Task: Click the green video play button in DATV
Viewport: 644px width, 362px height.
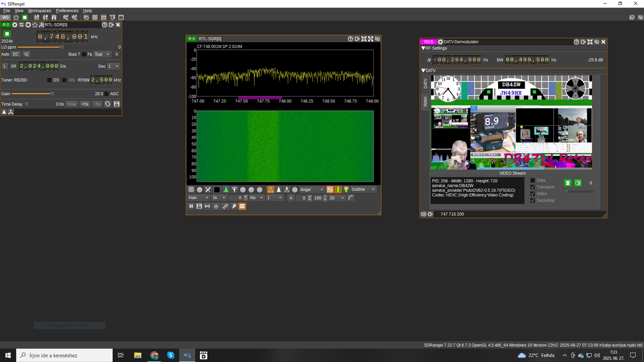Action: (x=568, y=183)
